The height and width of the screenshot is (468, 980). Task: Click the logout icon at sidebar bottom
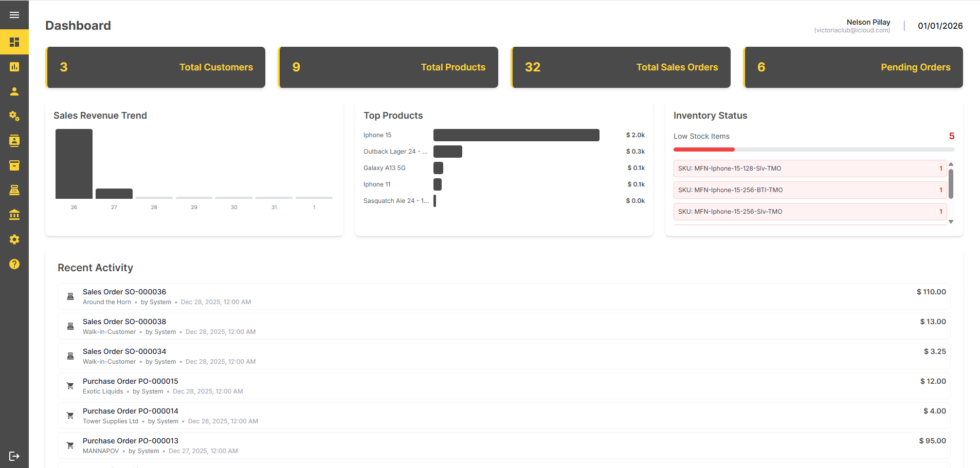tap(14, 456)
